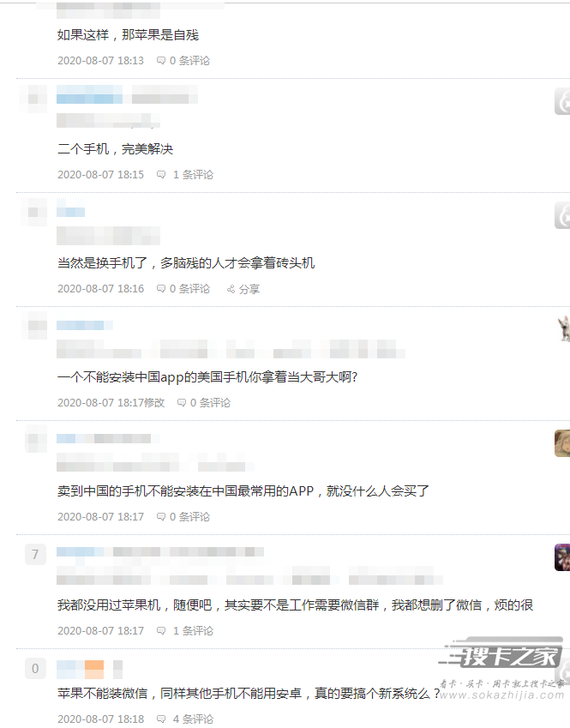
Task: Click vote count badge showing 0
Action: 35,669
